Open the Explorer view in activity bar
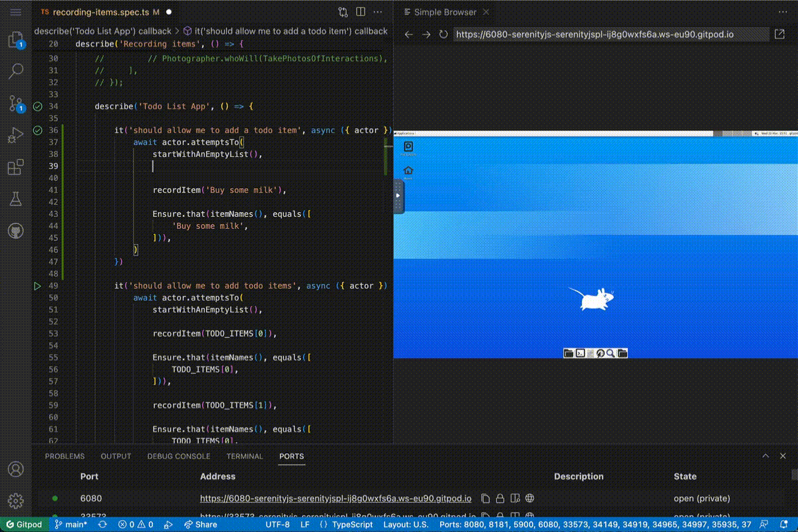The image size is (798, 532). point(16,40)
